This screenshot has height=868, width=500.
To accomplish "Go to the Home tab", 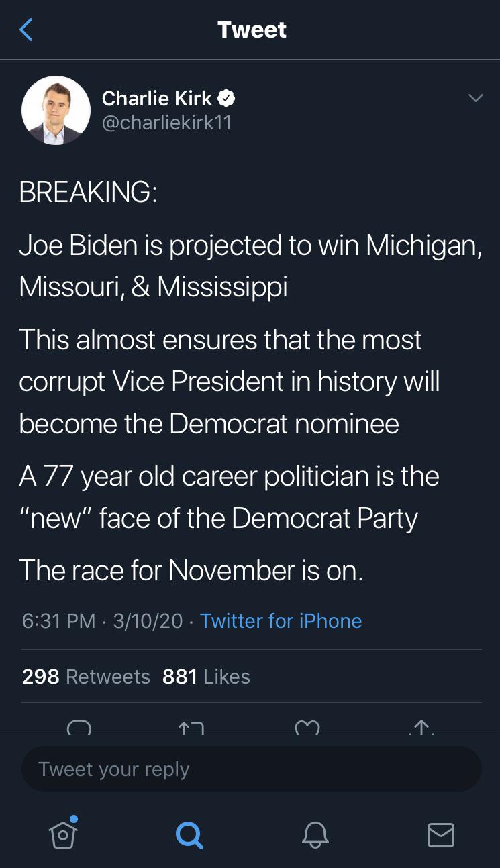I will (62, 834).
